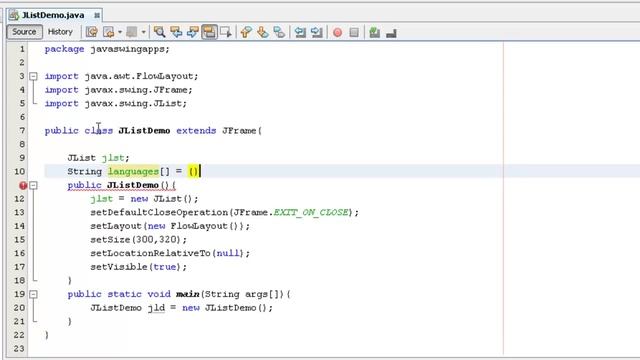Toggle rectangular selection mode
The width and height of the screenshot is (640, 360).
[226, 32]
